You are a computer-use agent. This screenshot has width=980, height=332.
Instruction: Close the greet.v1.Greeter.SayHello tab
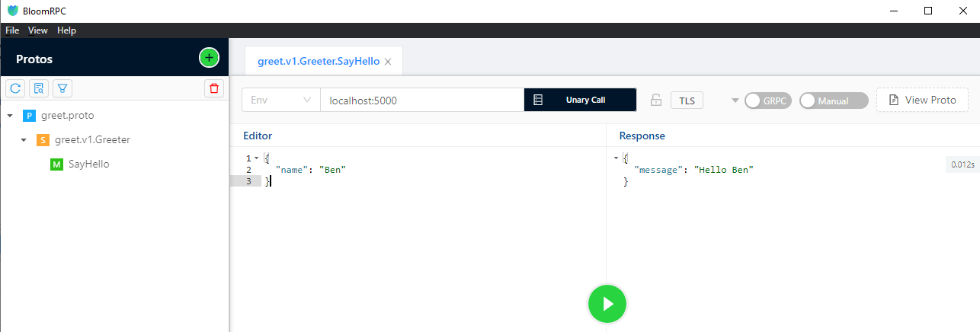click(388, 62)
